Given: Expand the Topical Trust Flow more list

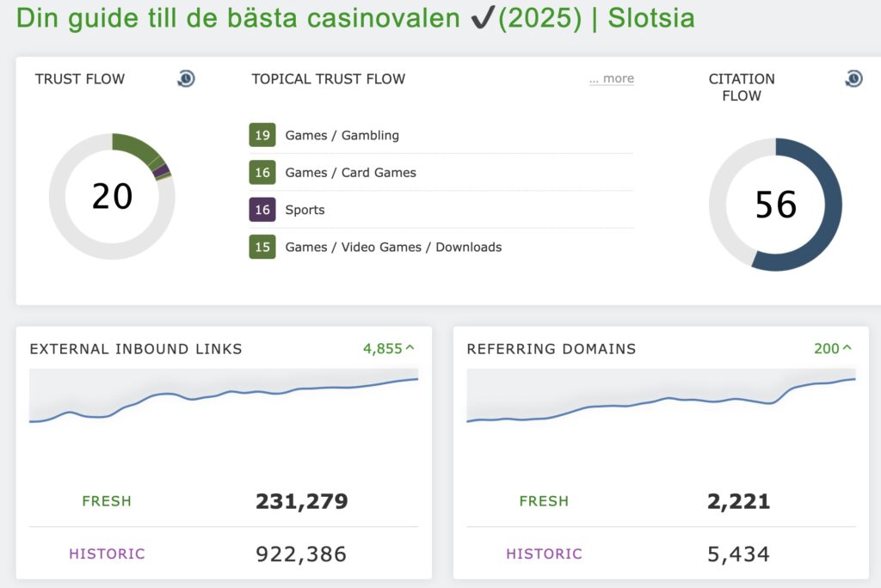Looking at the screenshot, I should (x=611, y=77).
